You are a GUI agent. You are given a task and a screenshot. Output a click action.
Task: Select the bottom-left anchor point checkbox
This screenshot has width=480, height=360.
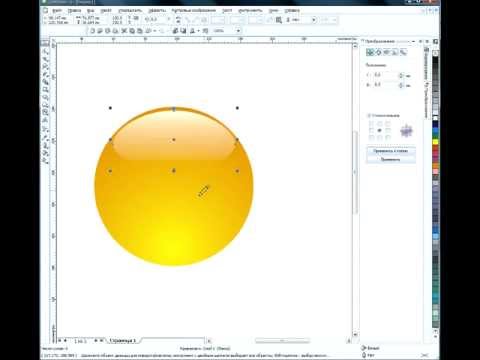pos(371,137)
